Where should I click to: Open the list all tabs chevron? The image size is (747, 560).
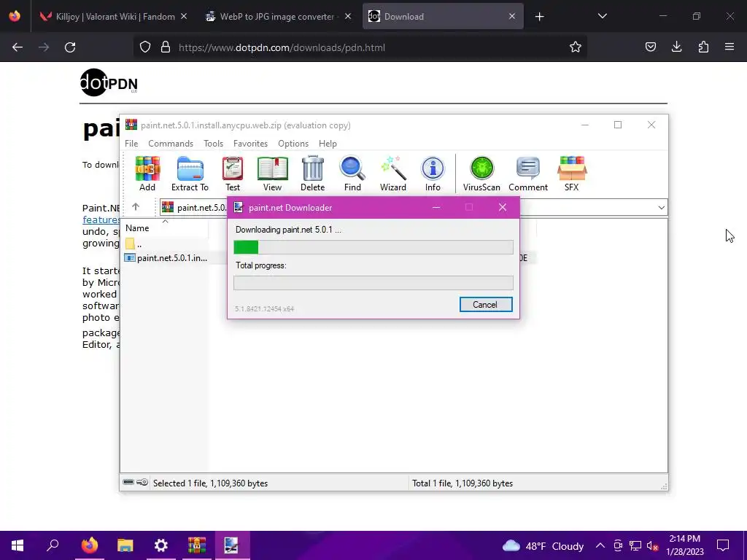click(x=602, y=16)
